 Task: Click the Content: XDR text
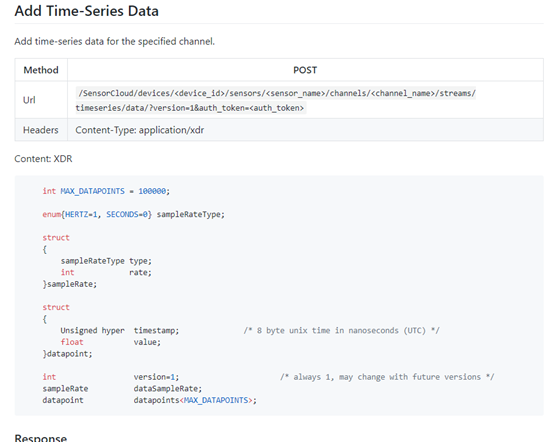(43, 159)
